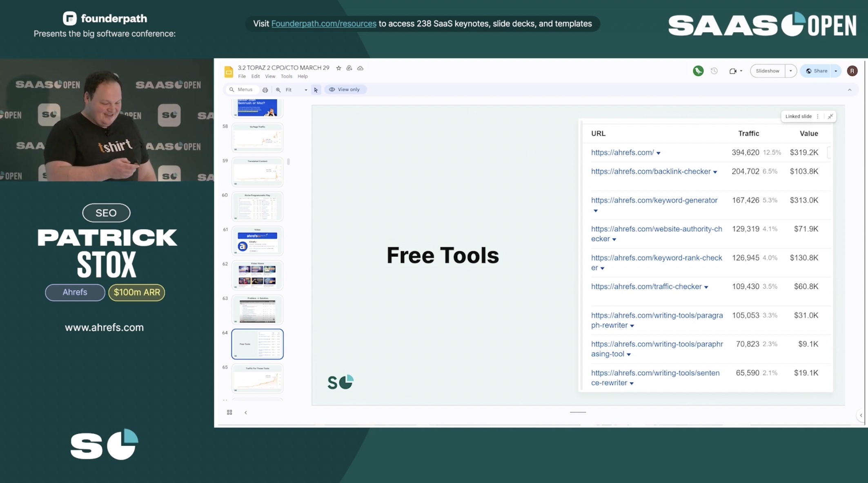Click the zoom magnifier icon
868x483 pixels.
[278, 89]
